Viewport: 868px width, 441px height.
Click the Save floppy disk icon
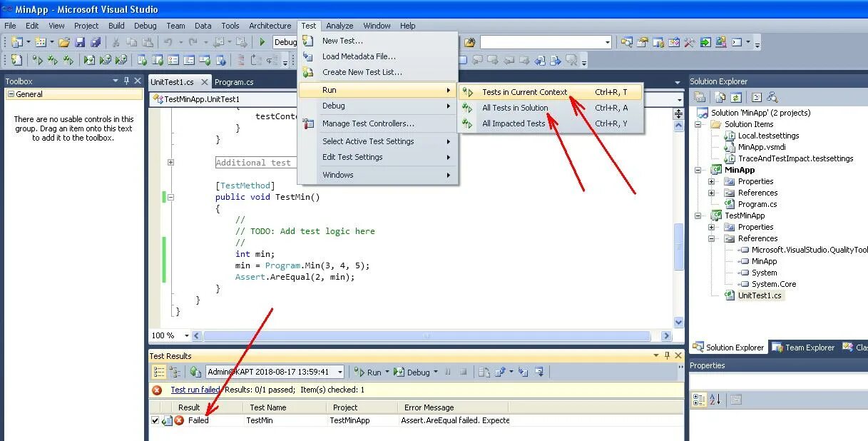(x=80, y=42)
